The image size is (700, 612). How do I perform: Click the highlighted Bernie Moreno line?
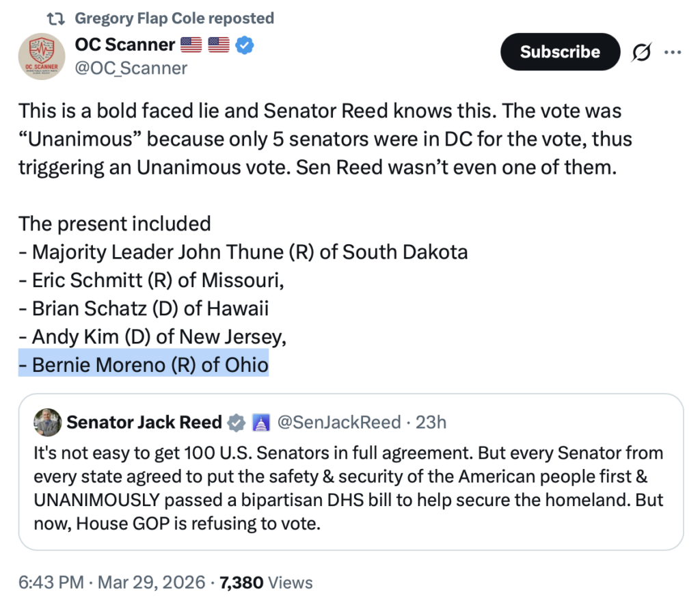(x=144, y=365)
